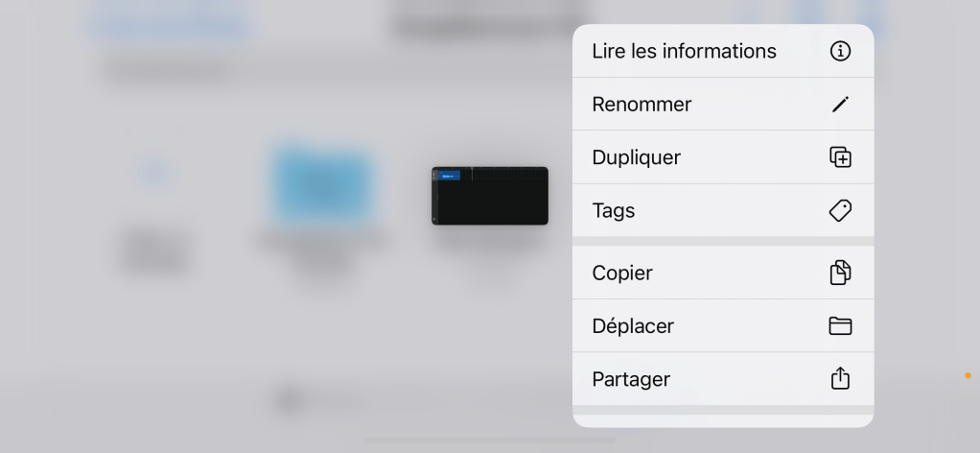980x453 pixels.
Task: Tap the orange dot indicator at right edge
Action: [968, 375]
